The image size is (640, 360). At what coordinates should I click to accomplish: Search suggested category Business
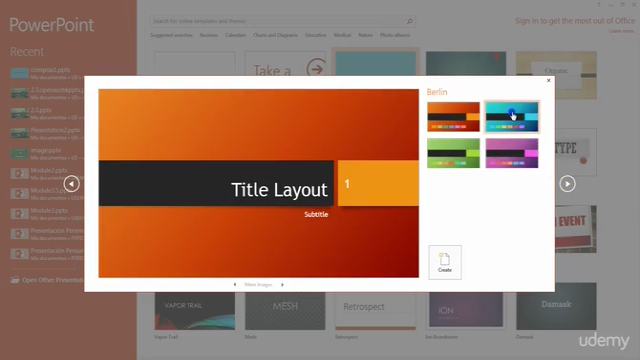tap(209, 35)
